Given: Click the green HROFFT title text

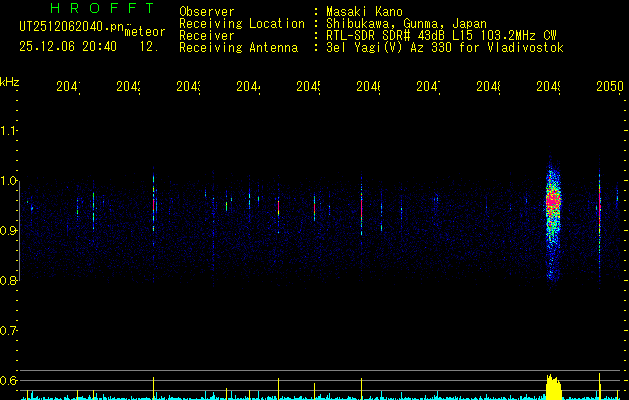Looking at the screenshot, I should point(102,8).
